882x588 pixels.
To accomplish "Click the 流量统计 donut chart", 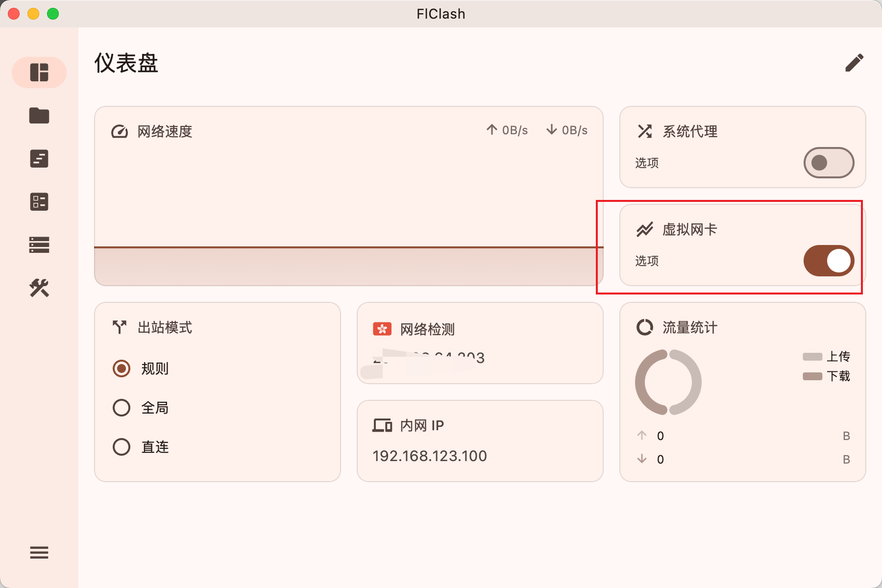I will pos(668,382).
